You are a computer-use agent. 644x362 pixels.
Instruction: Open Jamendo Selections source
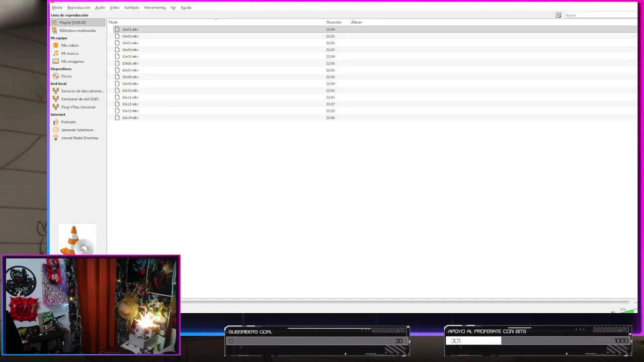[x=77, y=130]
